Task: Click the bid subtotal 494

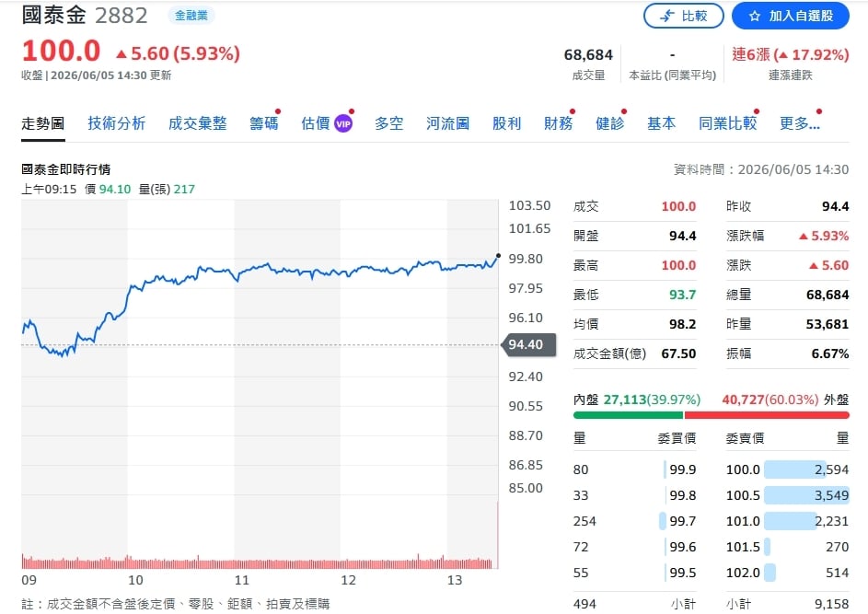Action: click(x=584, y=604)
